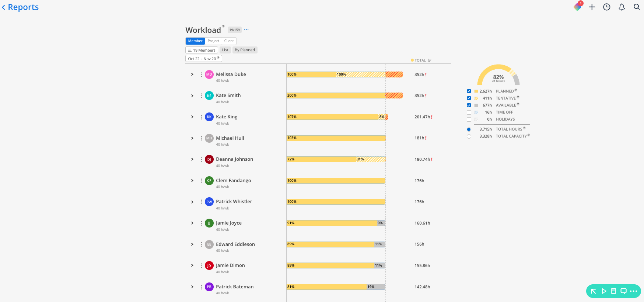Click the search magnifier icon
Viewport: 644px width, 302px height.
tap(637, 7)
